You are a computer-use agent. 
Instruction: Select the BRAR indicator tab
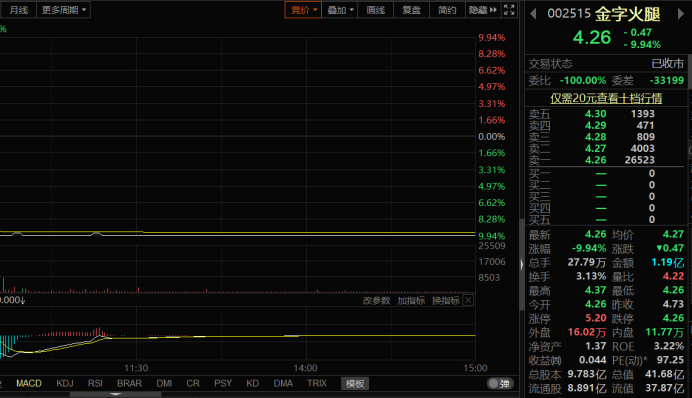click(129, 383)
